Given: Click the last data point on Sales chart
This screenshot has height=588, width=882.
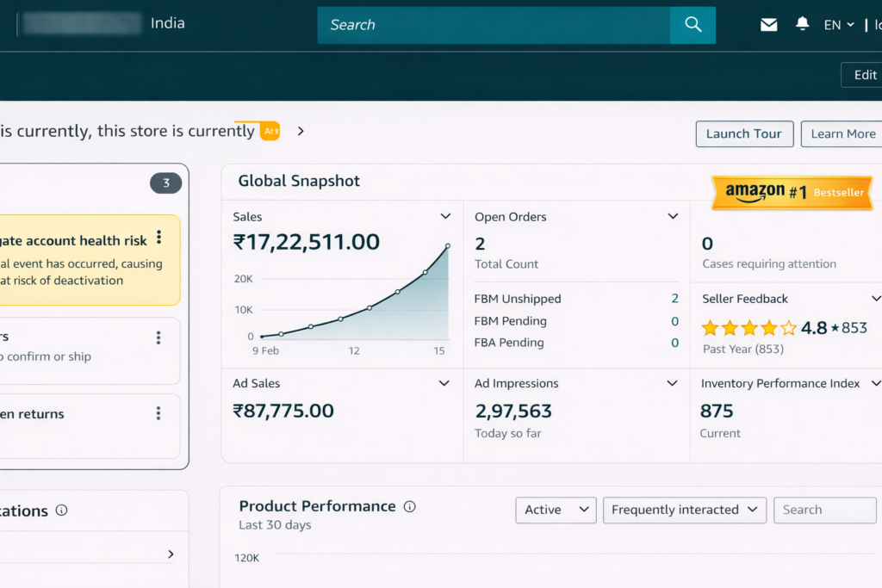Looking at the screenshot, I should pos(448,246).
